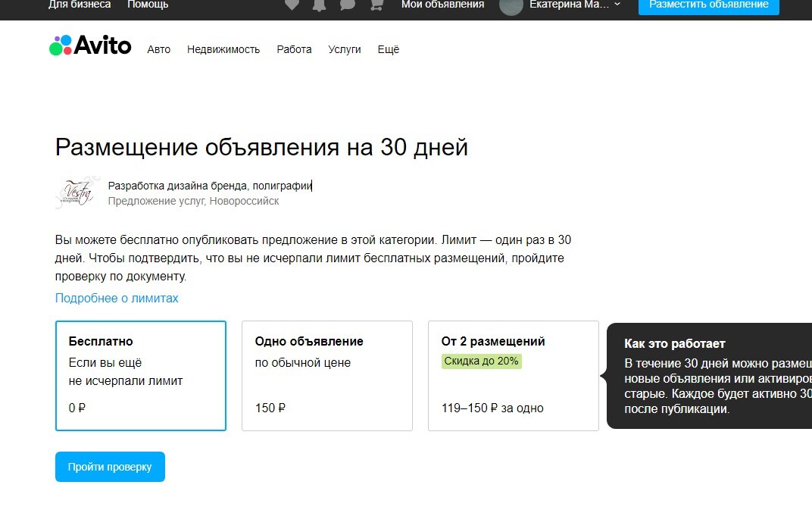Image resolution: width=812 pixels, height=510 pixels.
Task: Select the Бесплатно pricing option
Action: click(141, 376)
